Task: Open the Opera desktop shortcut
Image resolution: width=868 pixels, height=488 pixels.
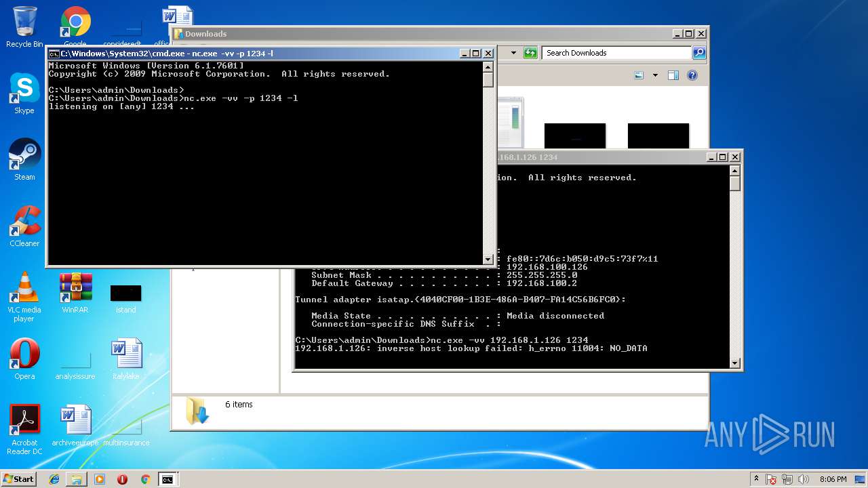Action: (x=24, y=359)
